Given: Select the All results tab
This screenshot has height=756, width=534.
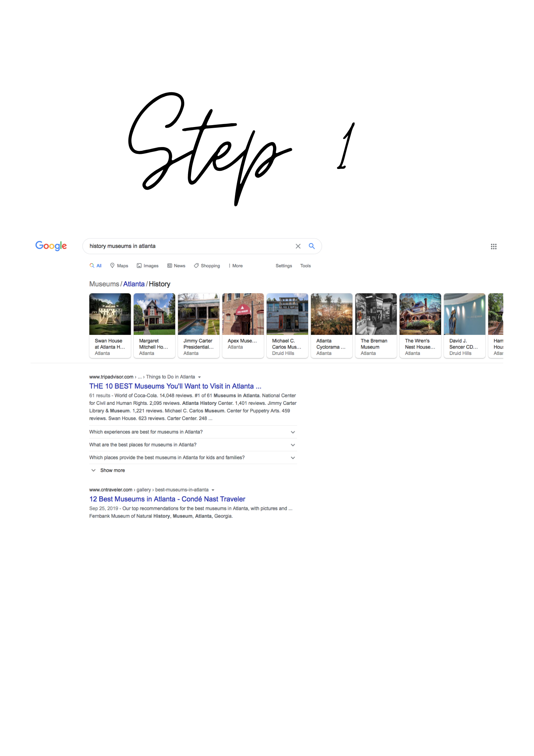Looking at the screenshot, I should (x=96, y=266).
